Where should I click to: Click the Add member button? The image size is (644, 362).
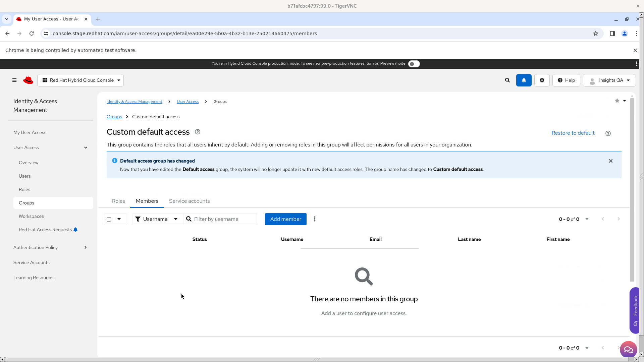pyautogui.click(x=285, y=219)
